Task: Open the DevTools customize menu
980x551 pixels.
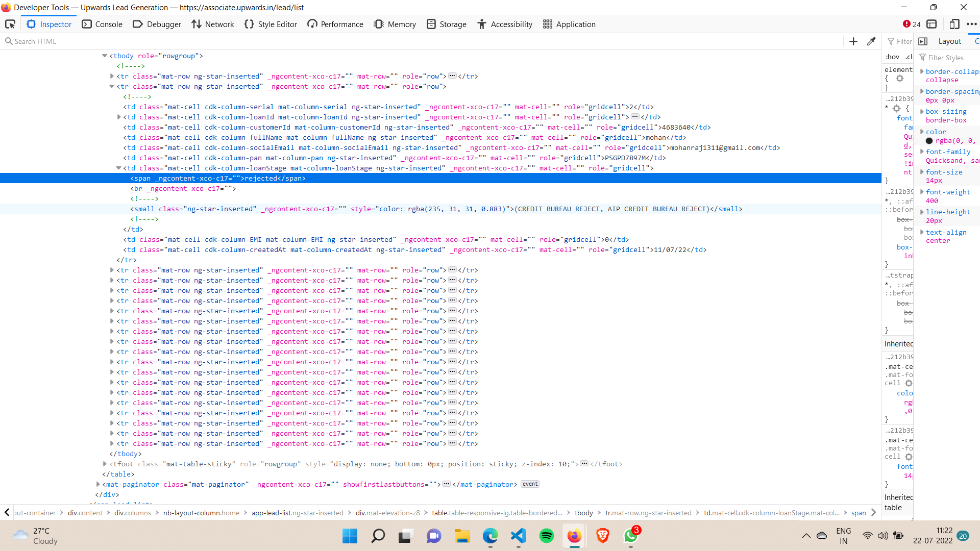Action: 971,24
